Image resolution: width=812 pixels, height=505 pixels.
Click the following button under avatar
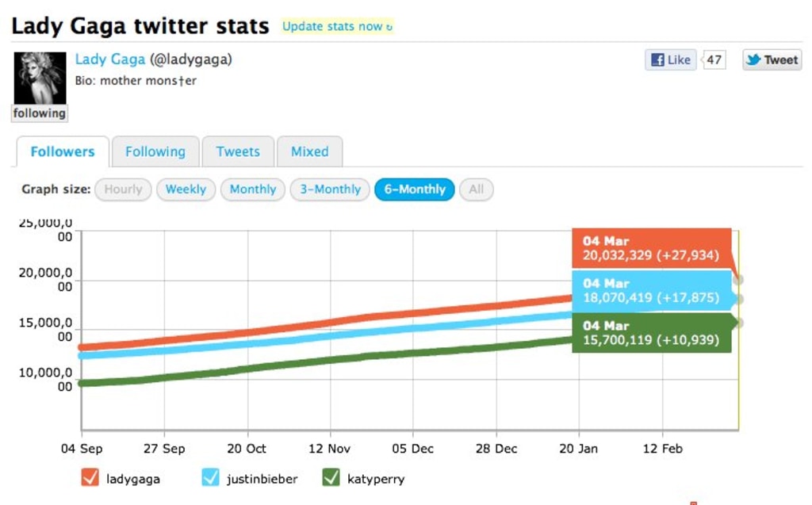coord(39,113)
